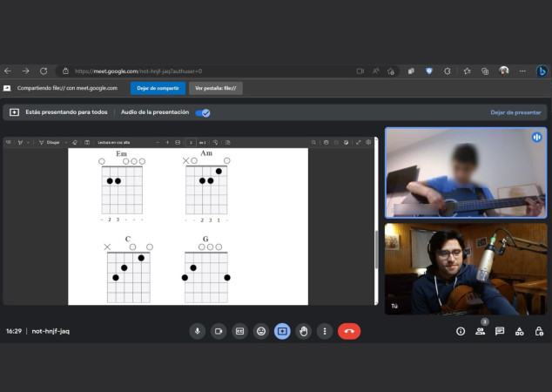Rotate the PDF page
Viewport: 552px width, 392px height.
tap(215, 142)
